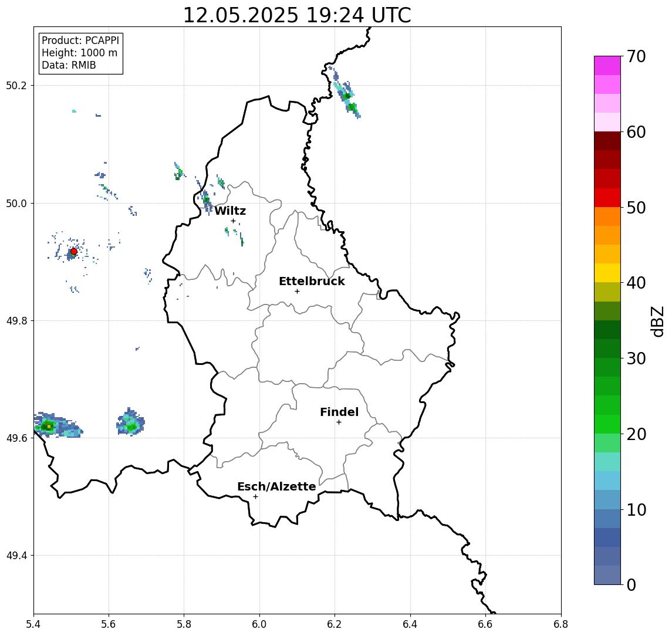Click the radar echo northeast of Luxembourg

coord(345,93)
